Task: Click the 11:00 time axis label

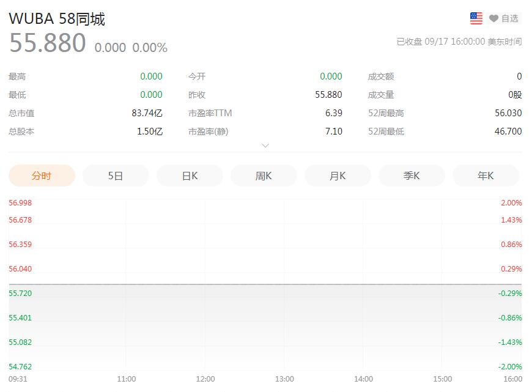Action: tap(127, 379)
